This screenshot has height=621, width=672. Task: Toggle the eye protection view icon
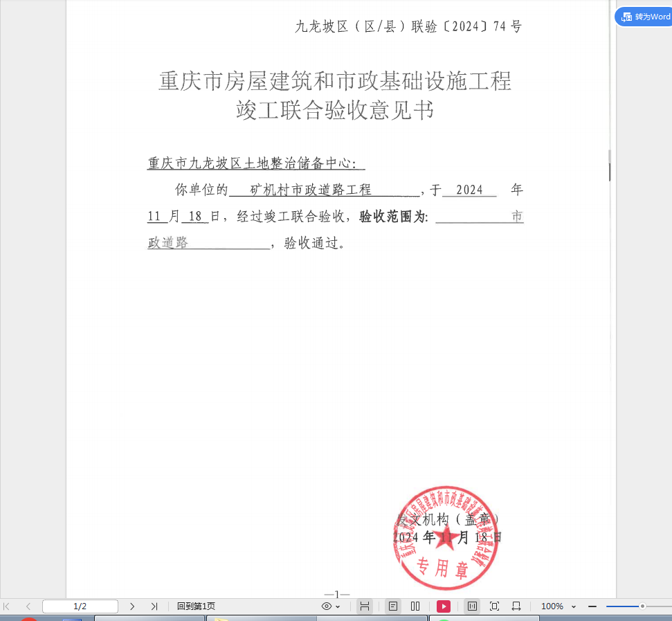[327, 606]
